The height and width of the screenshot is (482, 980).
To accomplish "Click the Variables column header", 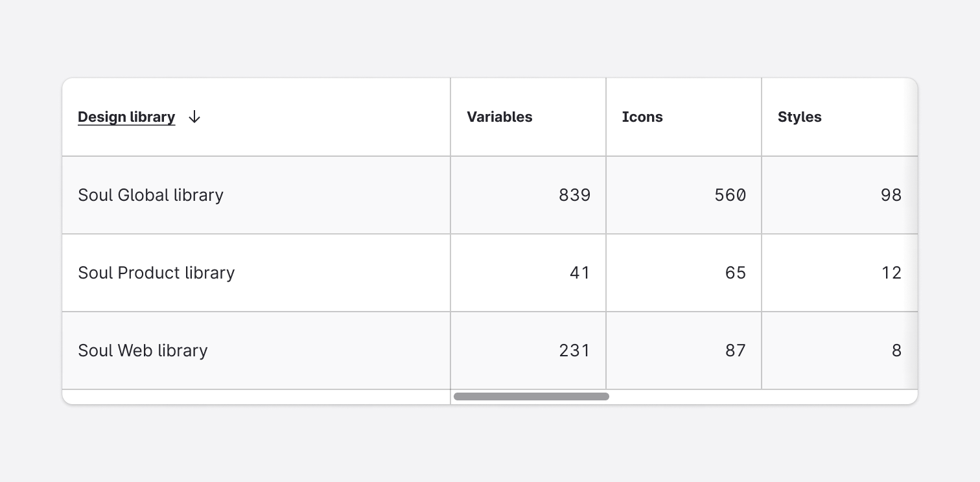I will [x=500, y=117].
